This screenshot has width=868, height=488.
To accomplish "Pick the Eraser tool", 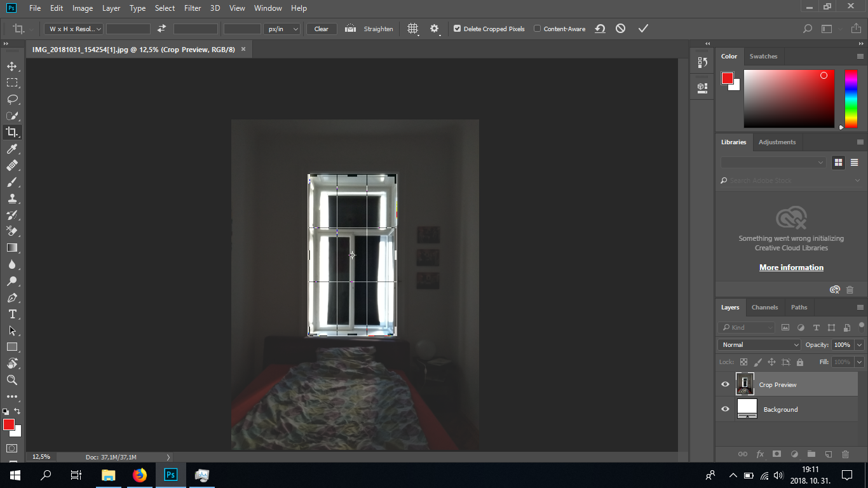I will [11, 231].
